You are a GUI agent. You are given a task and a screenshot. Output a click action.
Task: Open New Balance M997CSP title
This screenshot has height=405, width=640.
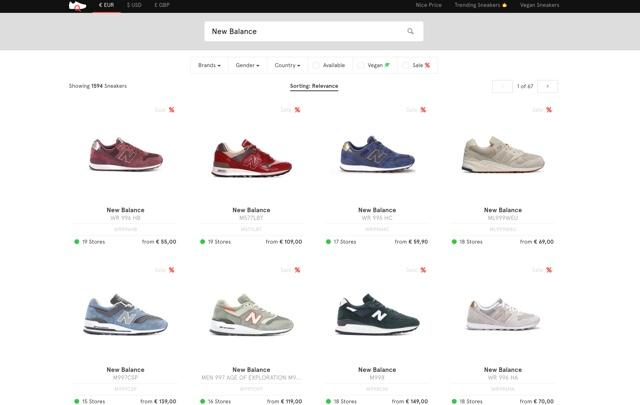click(125, 369)
